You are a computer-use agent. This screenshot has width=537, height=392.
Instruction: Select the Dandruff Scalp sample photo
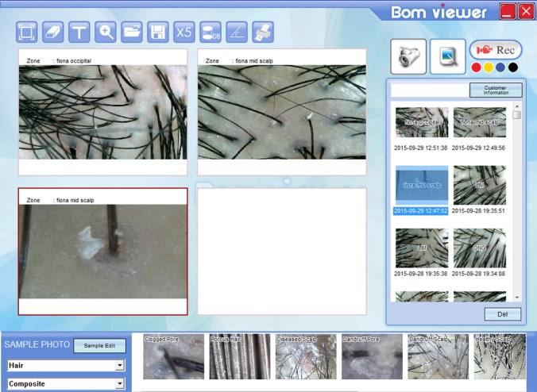[438, 357]
